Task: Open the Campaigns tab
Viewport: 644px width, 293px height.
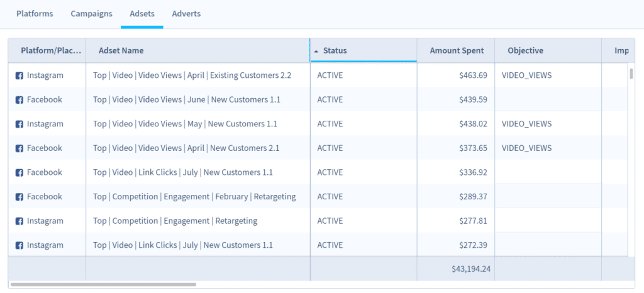Action: [91, 14]
